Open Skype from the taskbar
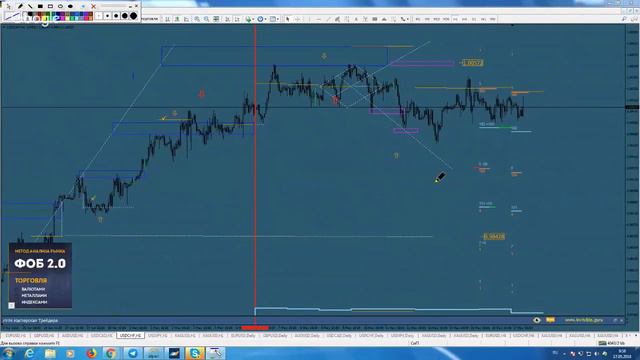The width and height of the screenshot is (640, 360). click(x=195, y=353)
